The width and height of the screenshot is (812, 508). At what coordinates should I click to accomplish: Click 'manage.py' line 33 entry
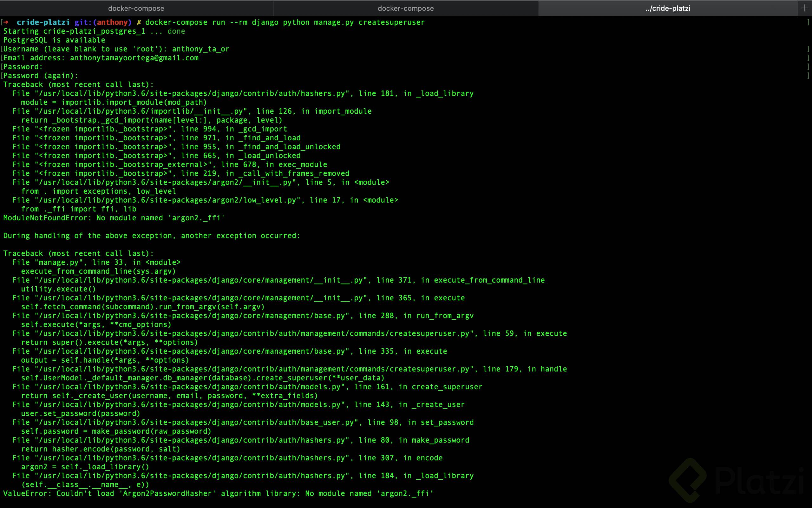(96, 262)
